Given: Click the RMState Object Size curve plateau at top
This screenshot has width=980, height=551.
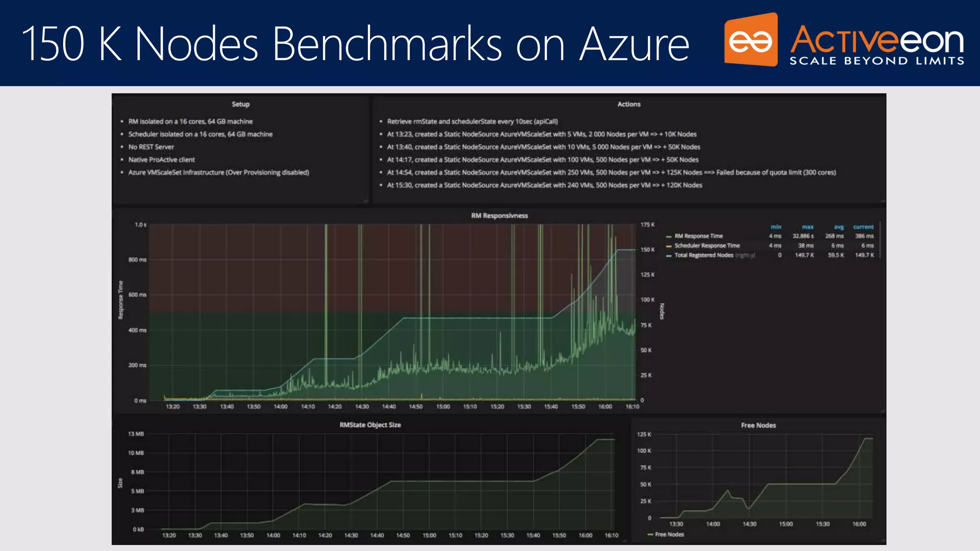Looking at the screenshot, I should click(605, 440).
